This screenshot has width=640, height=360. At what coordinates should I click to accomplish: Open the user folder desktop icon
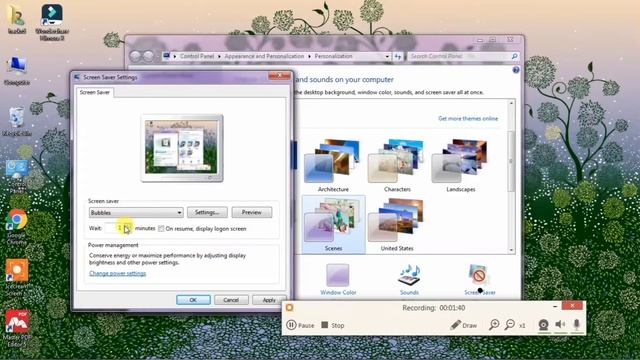pos(17,19)
